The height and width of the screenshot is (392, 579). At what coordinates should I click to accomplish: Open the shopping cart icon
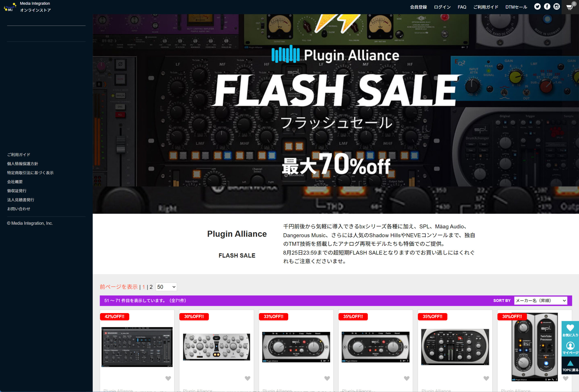570,7
